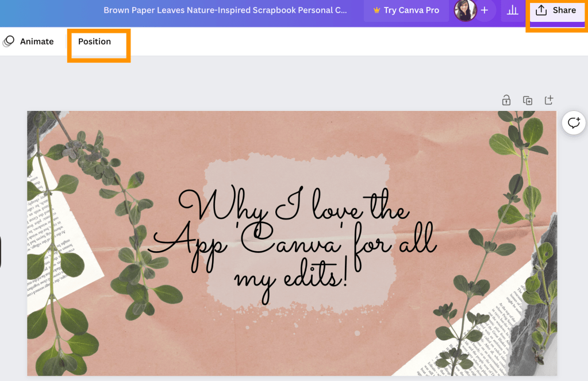Screen dimensions: 588x381
Task: Lock the page using the padlock icon
Action: (506, 101)
